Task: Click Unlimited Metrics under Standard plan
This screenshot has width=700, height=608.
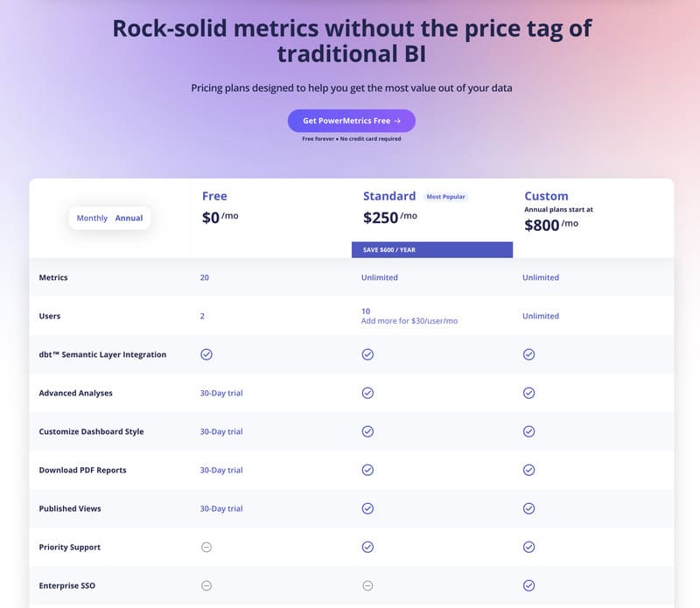Action: [380, 277]
